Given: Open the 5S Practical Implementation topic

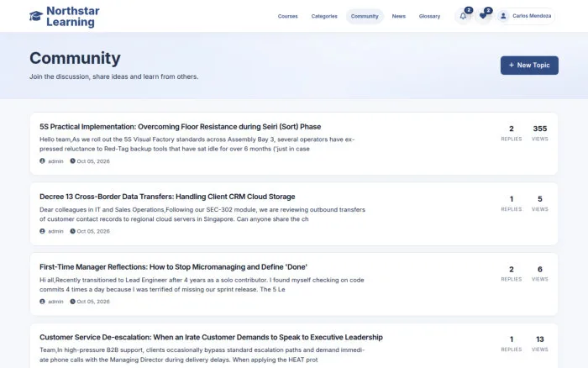Looking at the screenshot, I should (180, 127).
